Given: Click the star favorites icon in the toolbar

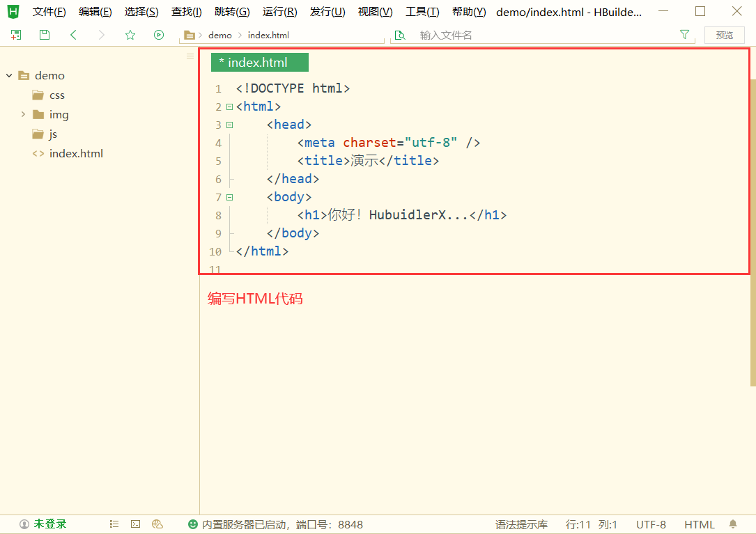Looking at the screenshot, I should [130, 35].
